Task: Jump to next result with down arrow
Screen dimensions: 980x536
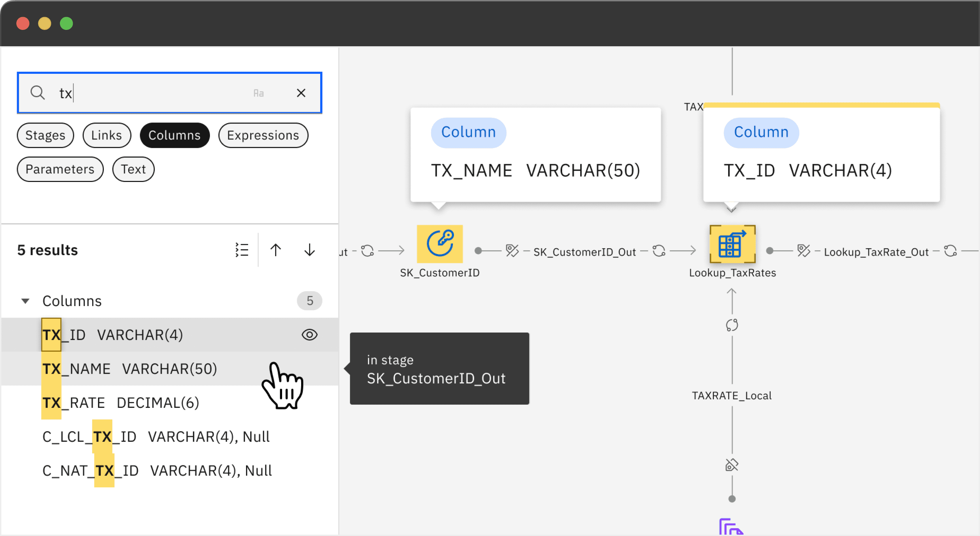Action: pos(309,250)
